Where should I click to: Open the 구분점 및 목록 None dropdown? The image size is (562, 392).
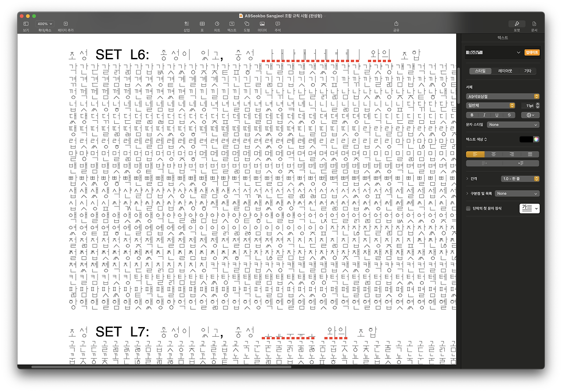[517, 193]
